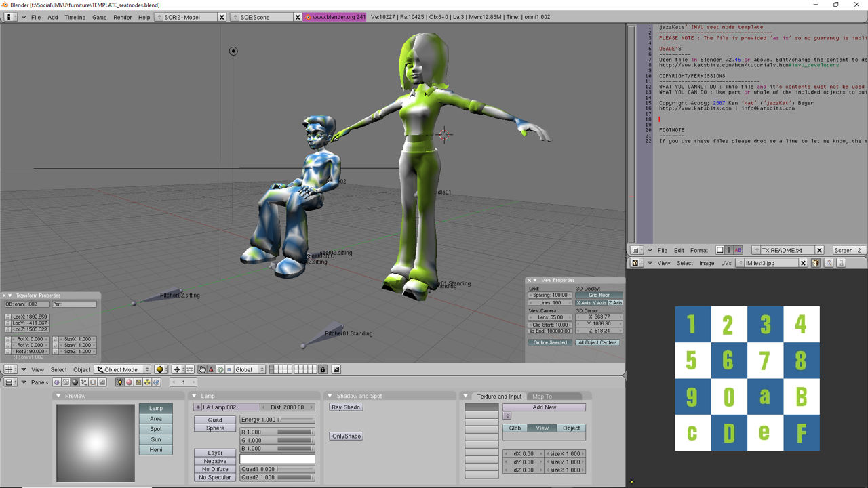Switch to the Material buttons (red sphere icon)

point(127,382)
